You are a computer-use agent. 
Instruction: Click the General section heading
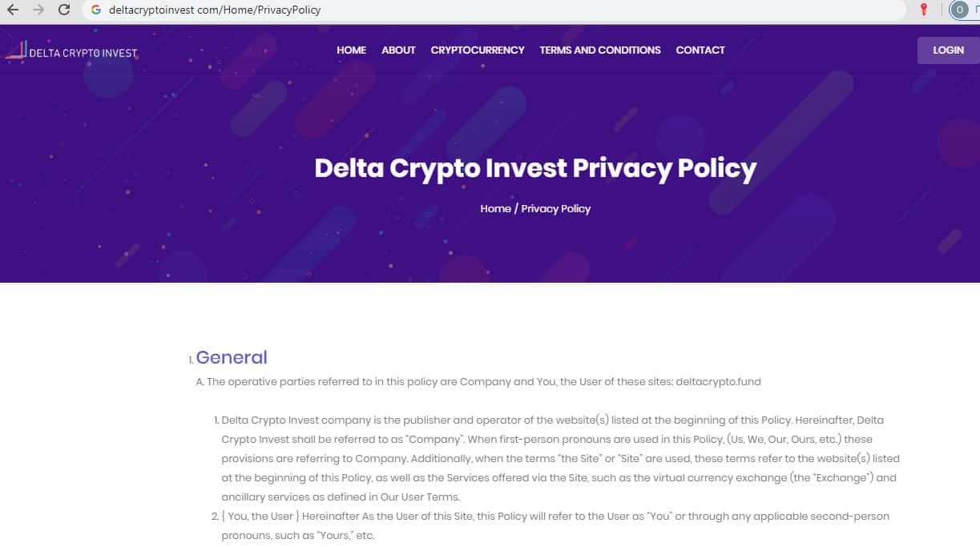(232, 357)
